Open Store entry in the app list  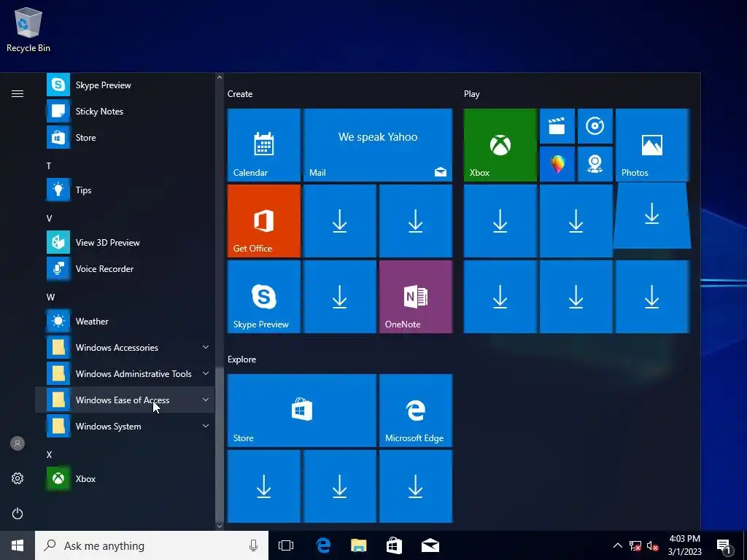coord(125,138)
